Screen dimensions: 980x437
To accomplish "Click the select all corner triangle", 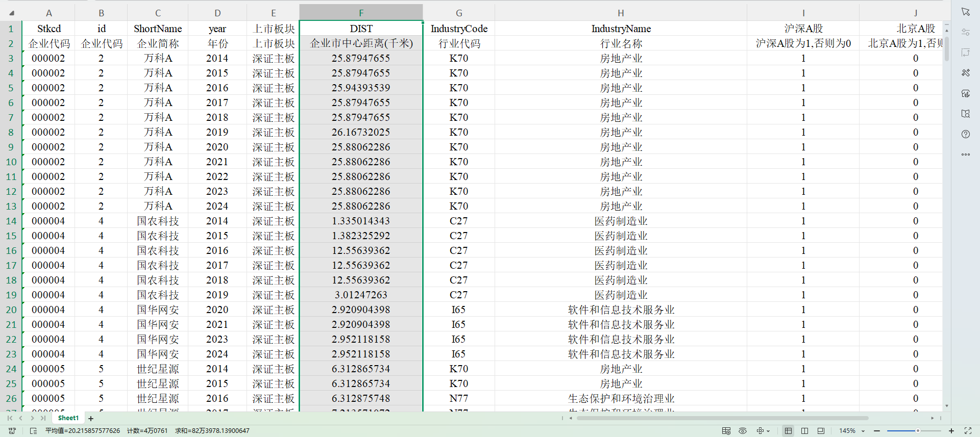I will click(x=11, y=13).
